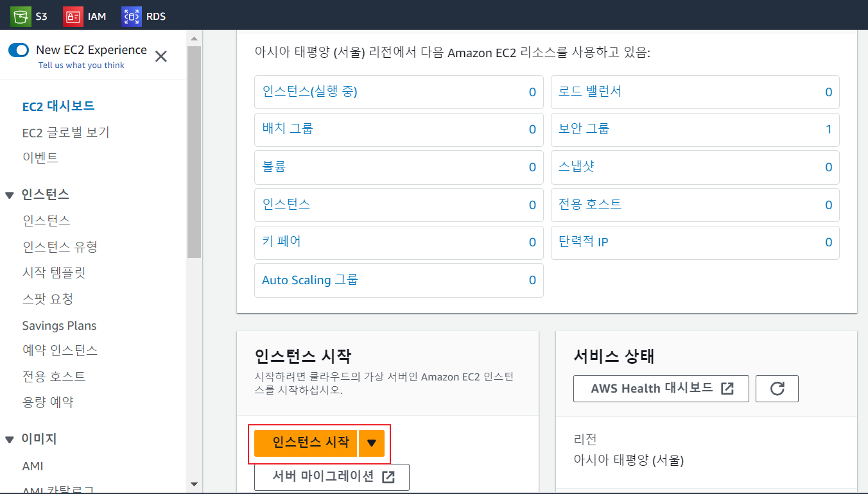Open the dropdown arrow beside 인스턴스 시작
This screenshot has width=868, height=494.
click(x=372, y=443)
